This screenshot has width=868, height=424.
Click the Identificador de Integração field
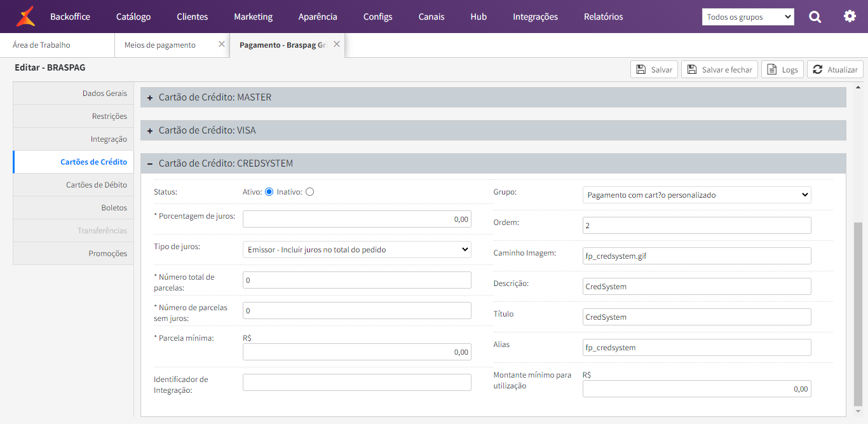point(357,382)
